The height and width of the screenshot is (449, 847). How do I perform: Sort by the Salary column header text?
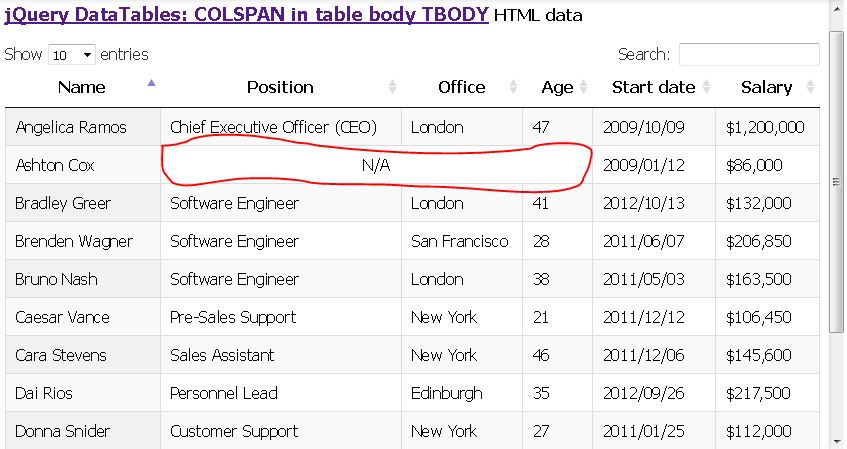point(766,87)
